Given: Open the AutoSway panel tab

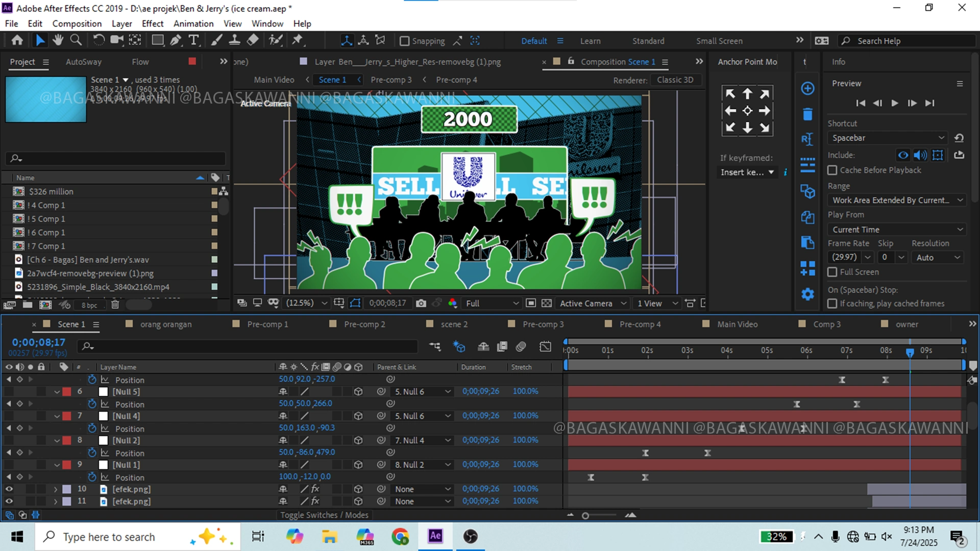Looking at the screenshot, I should (x=84, y=62).
